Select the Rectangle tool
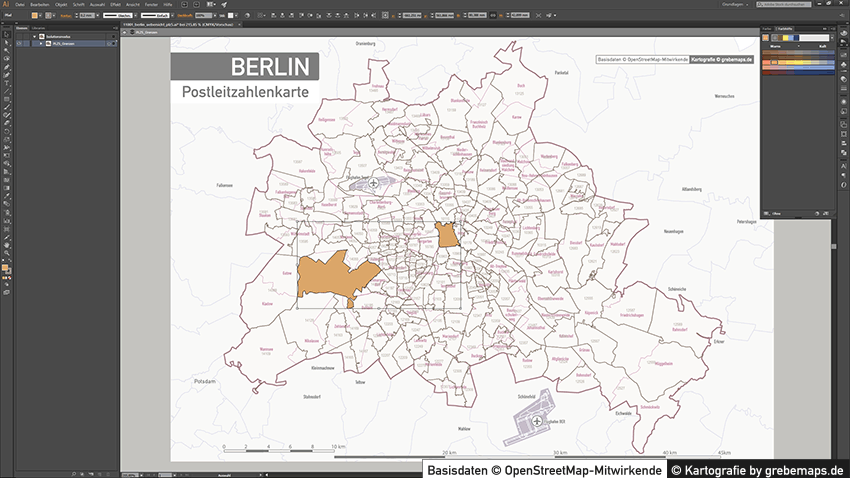The image size is (850, 478). click(x=6, y=99)
